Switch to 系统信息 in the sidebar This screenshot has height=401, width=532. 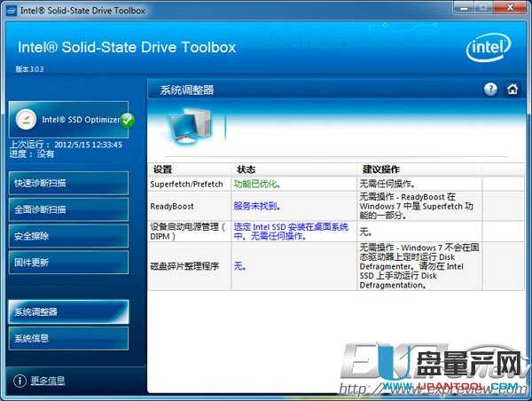(69, 338)
